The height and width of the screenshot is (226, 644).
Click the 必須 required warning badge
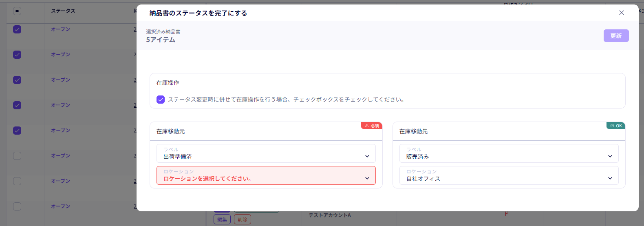click(372, 126)
